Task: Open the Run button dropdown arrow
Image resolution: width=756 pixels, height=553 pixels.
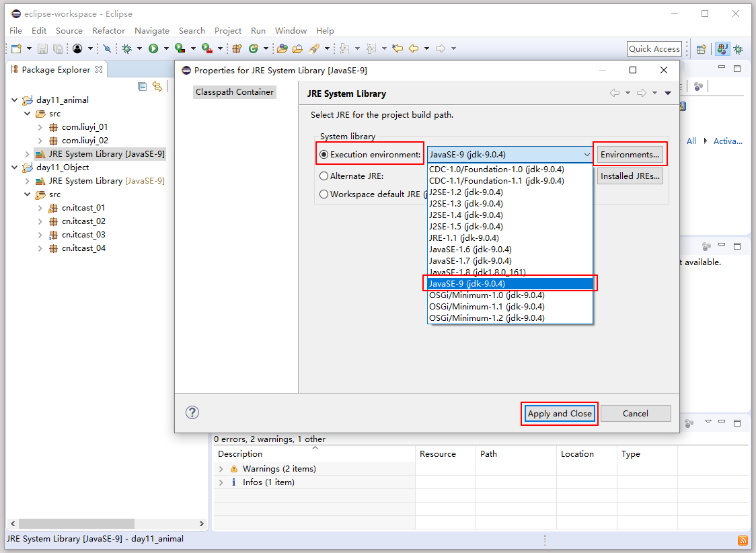Action: (166, 48)
